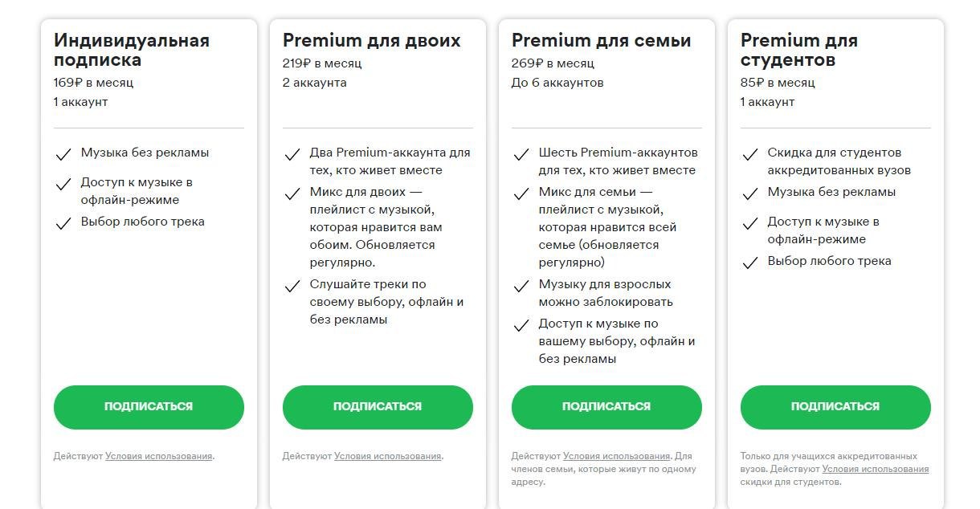Viewport: 980px width, 509px height.
Task: Subscribe to Индивидуальная подписка plan
Action: click(149, 407)
